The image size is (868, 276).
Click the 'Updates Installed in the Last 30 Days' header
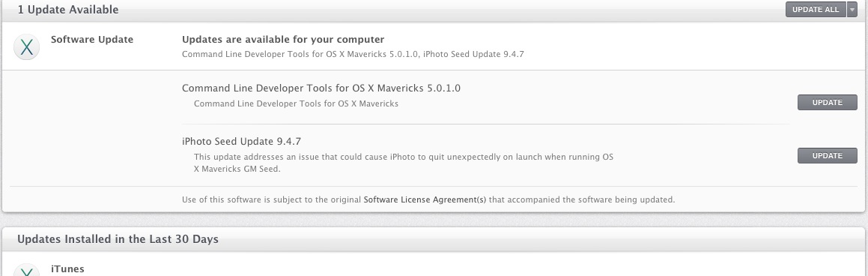(x=118, y=238)
